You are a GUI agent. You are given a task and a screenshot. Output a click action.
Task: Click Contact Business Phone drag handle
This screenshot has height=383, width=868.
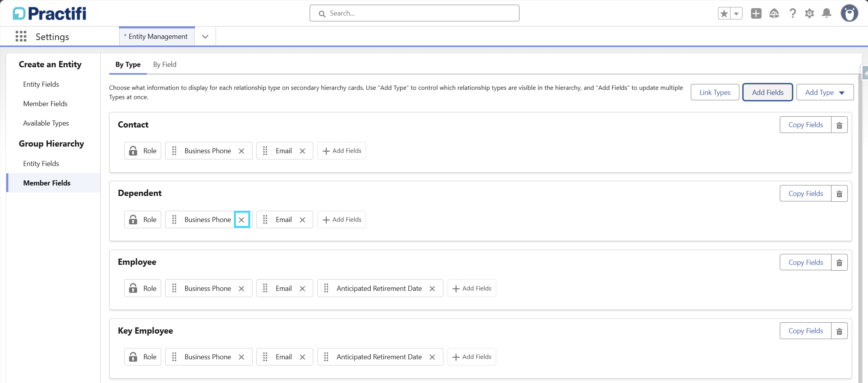tap(174, 151)
